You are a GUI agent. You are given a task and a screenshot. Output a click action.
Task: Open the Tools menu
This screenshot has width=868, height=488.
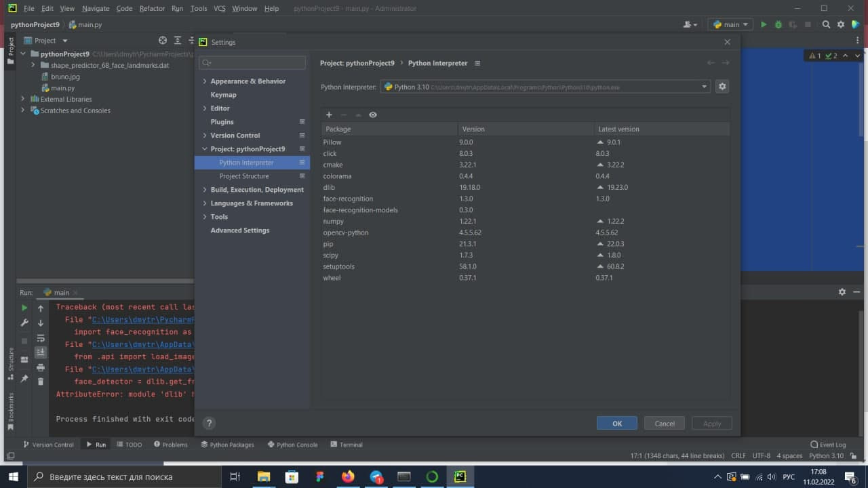point(199,8)
